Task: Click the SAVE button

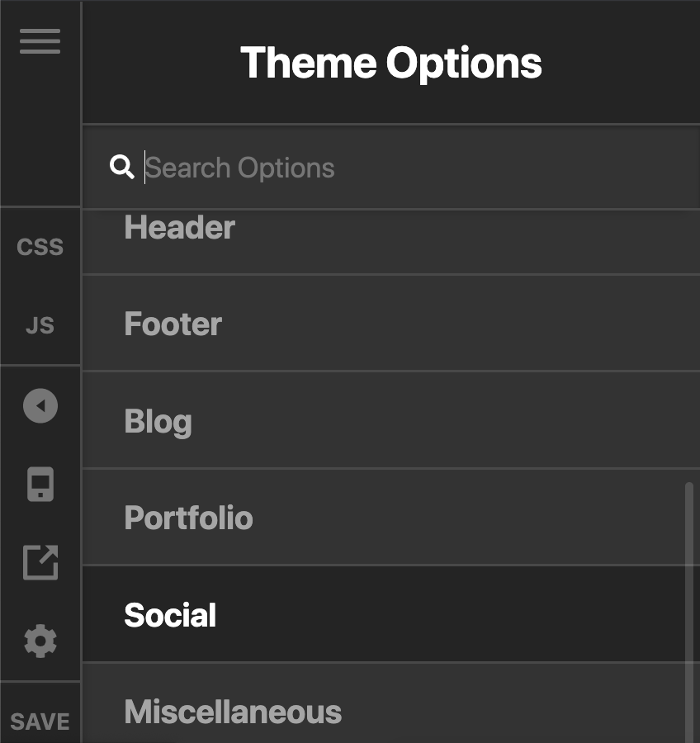Action: [40, 722]
